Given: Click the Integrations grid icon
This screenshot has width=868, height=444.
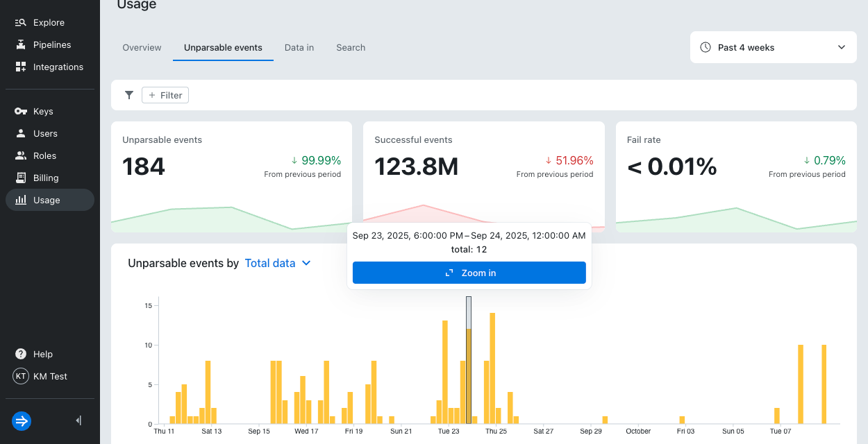Looking at the screenshot, I should 21,67.
